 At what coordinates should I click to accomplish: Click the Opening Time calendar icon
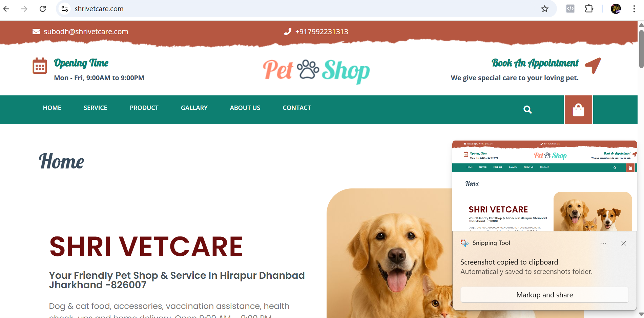pos(40,66)
